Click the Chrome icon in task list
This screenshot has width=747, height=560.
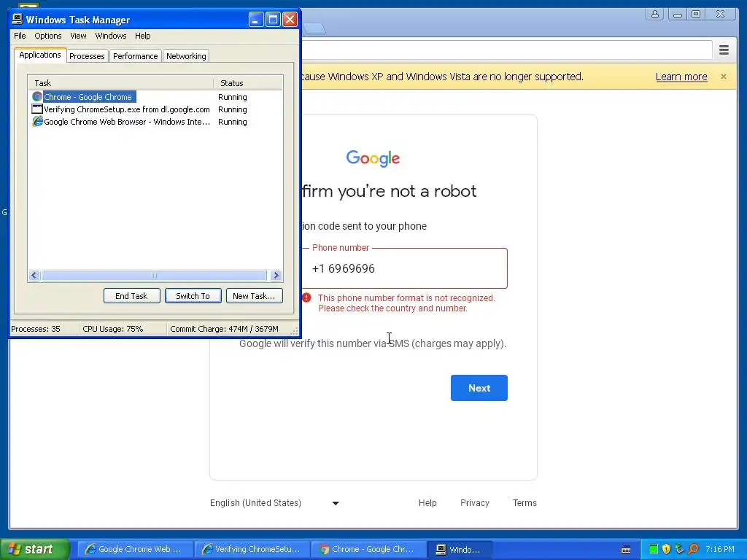click(x=37, y=97)
